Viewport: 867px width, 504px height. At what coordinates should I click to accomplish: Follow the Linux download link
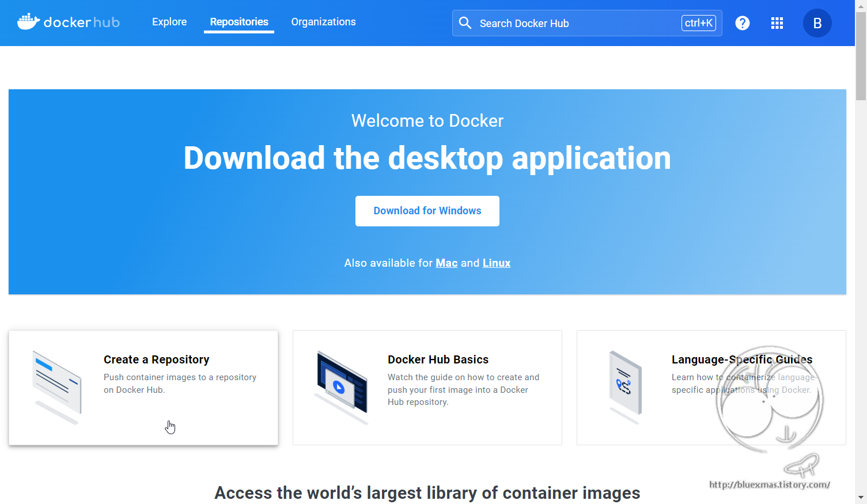point(497,263)
